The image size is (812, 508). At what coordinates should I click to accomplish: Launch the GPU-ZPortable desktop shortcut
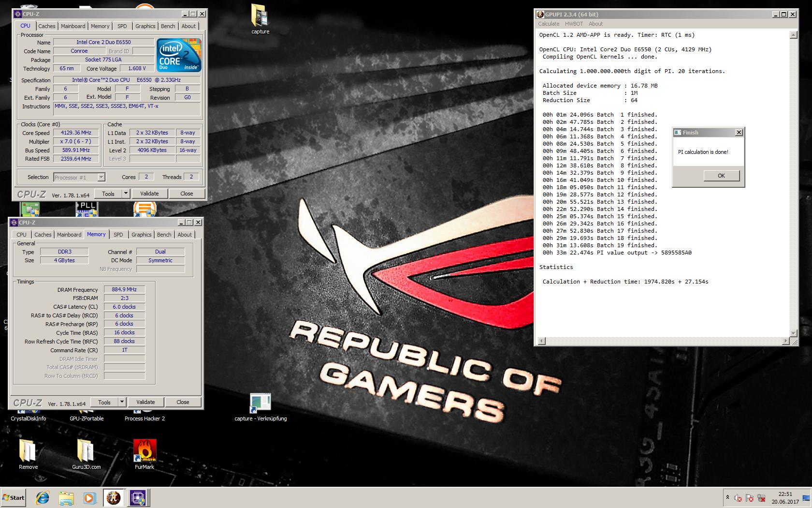87,418
